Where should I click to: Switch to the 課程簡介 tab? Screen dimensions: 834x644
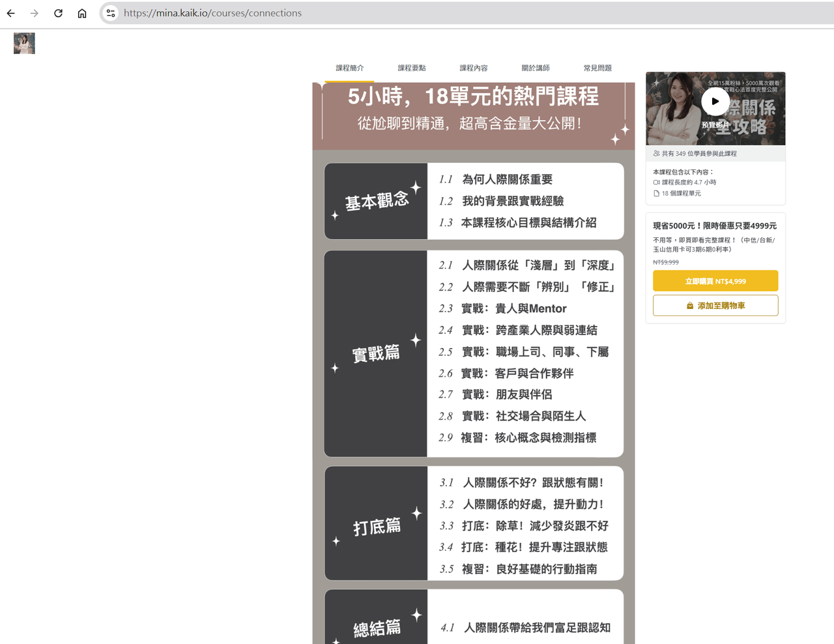point(350,68)
